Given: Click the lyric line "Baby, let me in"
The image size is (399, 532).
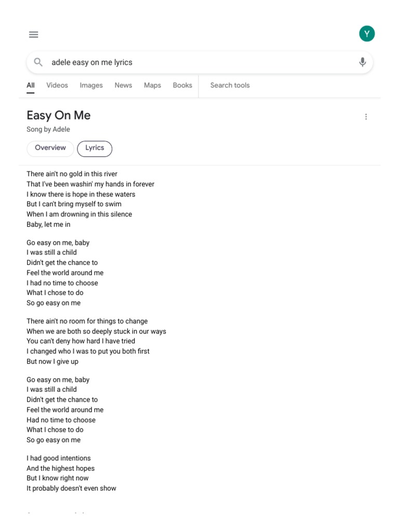Looking at the screenshot, I should click(48, 224).
